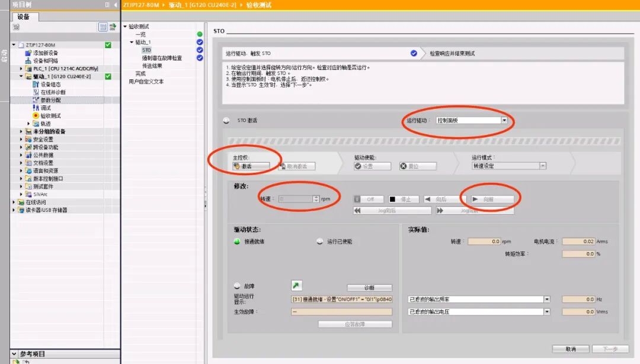This screenshot has height=364, width=640.
Task: Click the 接通就绪 green status indicator
Action: coord(236,241)
